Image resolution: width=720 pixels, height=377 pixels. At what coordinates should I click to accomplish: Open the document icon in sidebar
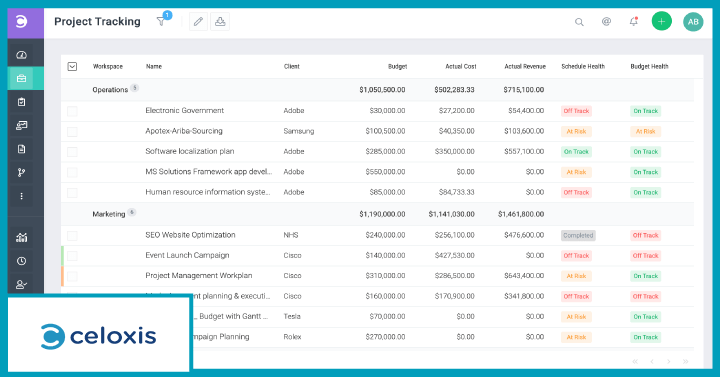point(22,149)
